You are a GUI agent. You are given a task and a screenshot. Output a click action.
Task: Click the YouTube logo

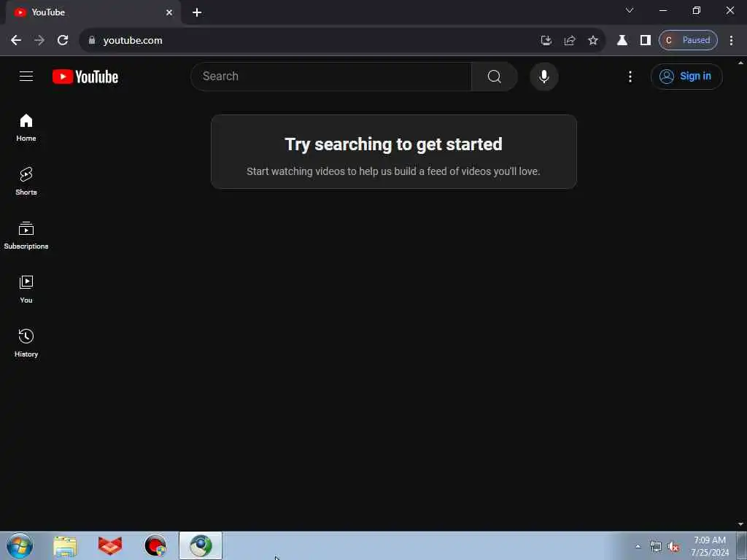pyautogui.click(x=85, y=77)
